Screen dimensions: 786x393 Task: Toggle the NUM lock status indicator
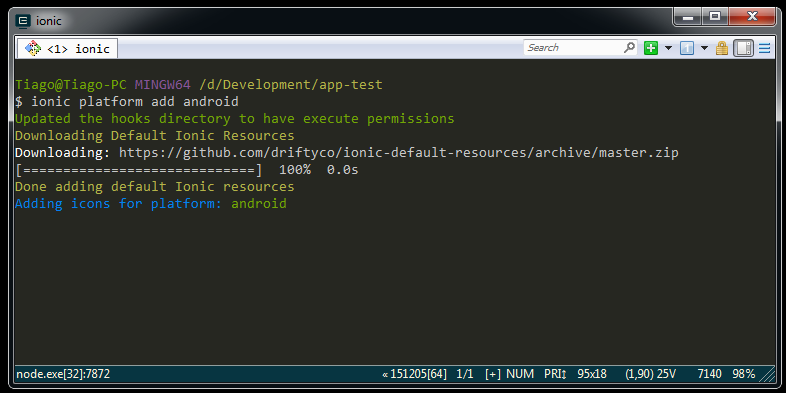click(520, 374)
